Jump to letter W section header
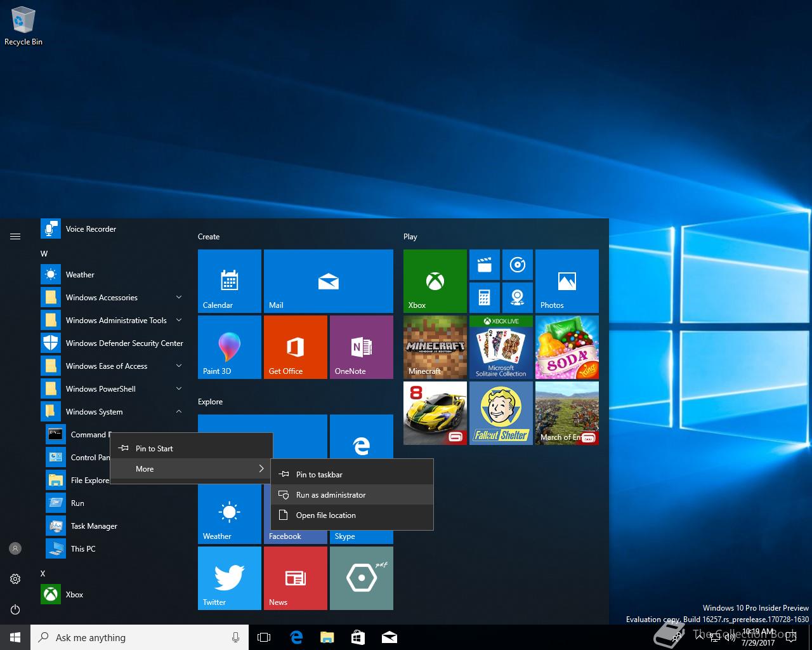 point(44,253)
